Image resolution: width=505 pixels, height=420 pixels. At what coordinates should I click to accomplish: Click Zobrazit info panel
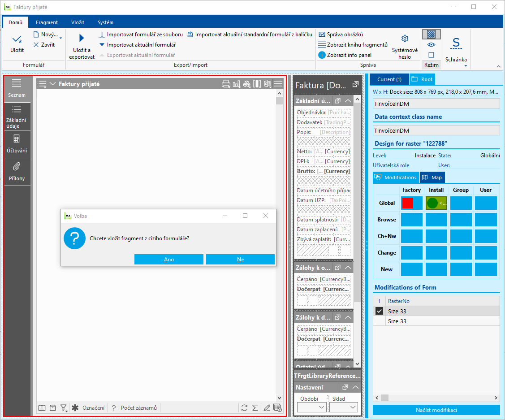345,55
